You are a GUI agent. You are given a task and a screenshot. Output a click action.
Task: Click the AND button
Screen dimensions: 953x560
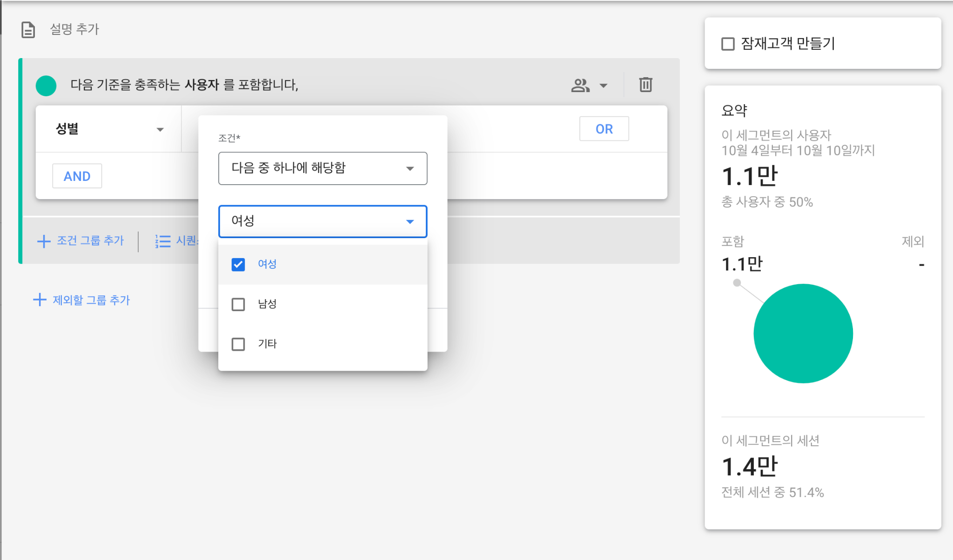click(77, 176)
